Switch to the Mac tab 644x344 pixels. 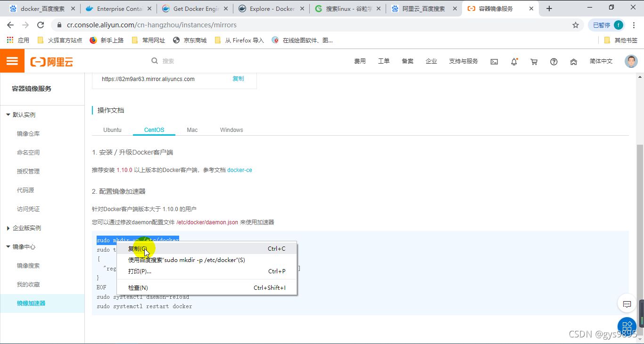[192, 130]
